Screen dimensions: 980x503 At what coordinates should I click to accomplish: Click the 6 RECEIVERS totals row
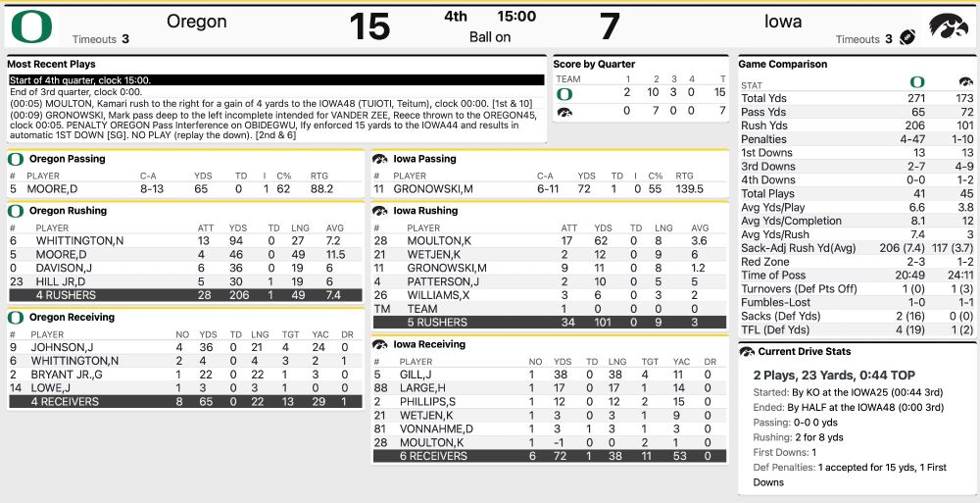tap(550, 456)
